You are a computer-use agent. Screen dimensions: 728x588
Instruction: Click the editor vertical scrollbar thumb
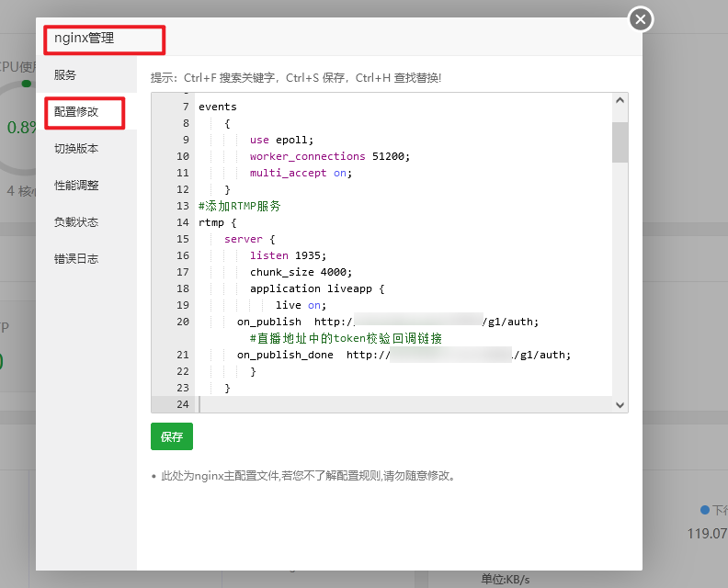click(x=620, y=142)
